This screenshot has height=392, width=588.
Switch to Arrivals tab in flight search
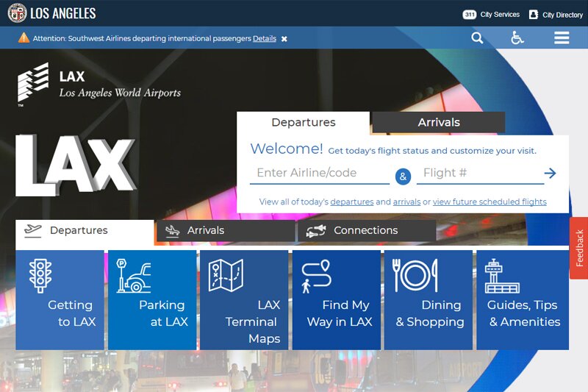(438, 122)
